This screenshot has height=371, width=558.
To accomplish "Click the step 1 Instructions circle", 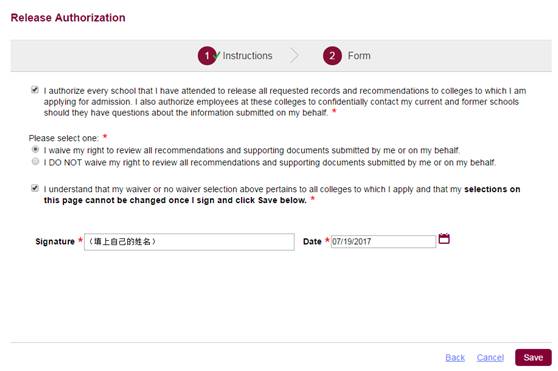I will coord(207,56).
